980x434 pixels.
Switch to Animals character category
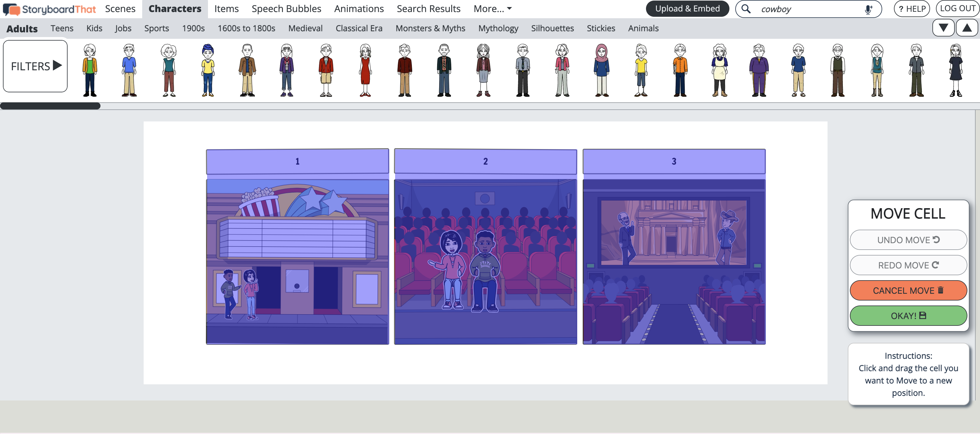pyautogui.click(x=644, y=28)
